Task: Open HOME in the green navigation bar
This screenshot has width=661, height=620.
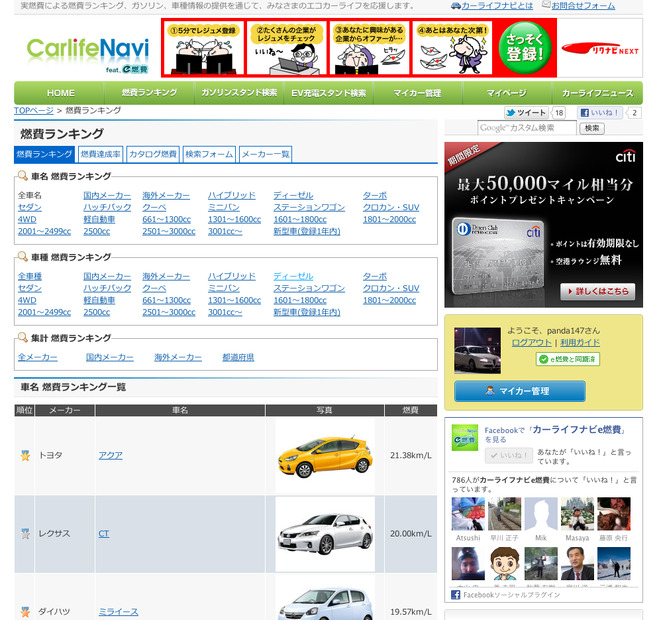Action: coord(61,93)
